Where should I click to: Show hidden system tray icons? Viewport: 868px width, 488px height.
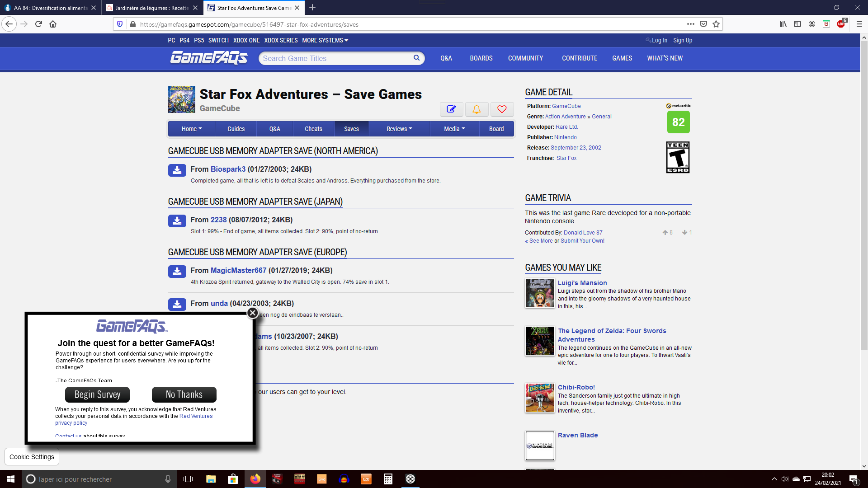tap(774, 479)
